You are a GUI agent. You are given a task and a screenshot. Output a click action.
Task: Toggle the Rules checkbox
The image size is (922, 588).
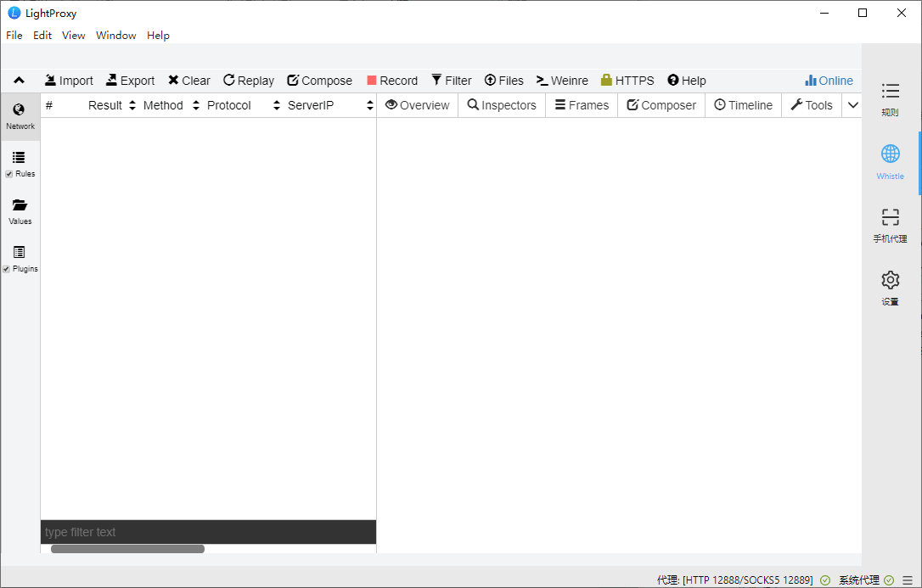coord(8,174)
